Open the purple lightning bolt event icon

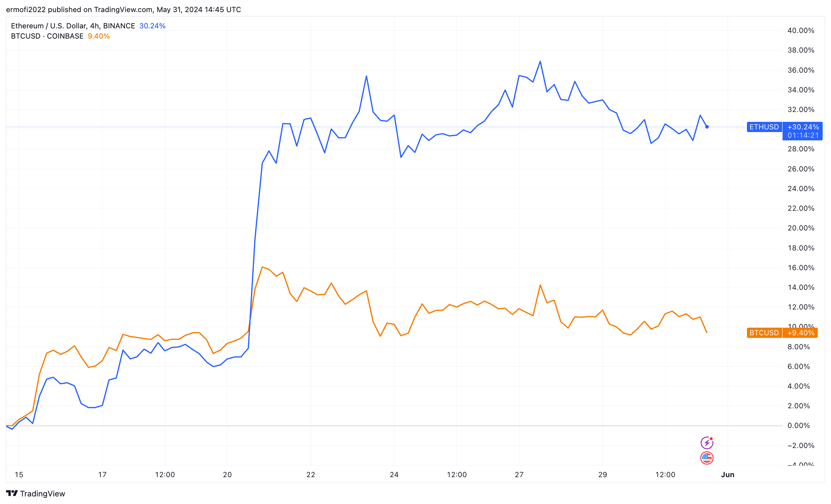[706, 442]
